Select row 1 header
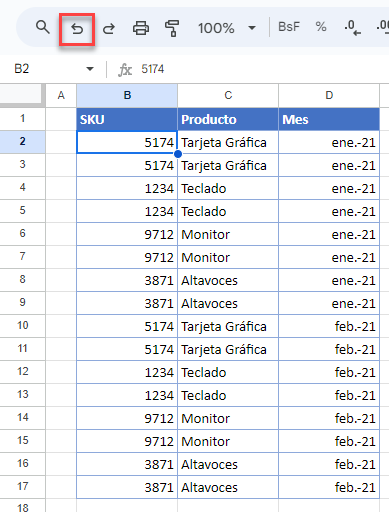Image resolution: width=389 pixels, height=512 pixels. (22, 119)
